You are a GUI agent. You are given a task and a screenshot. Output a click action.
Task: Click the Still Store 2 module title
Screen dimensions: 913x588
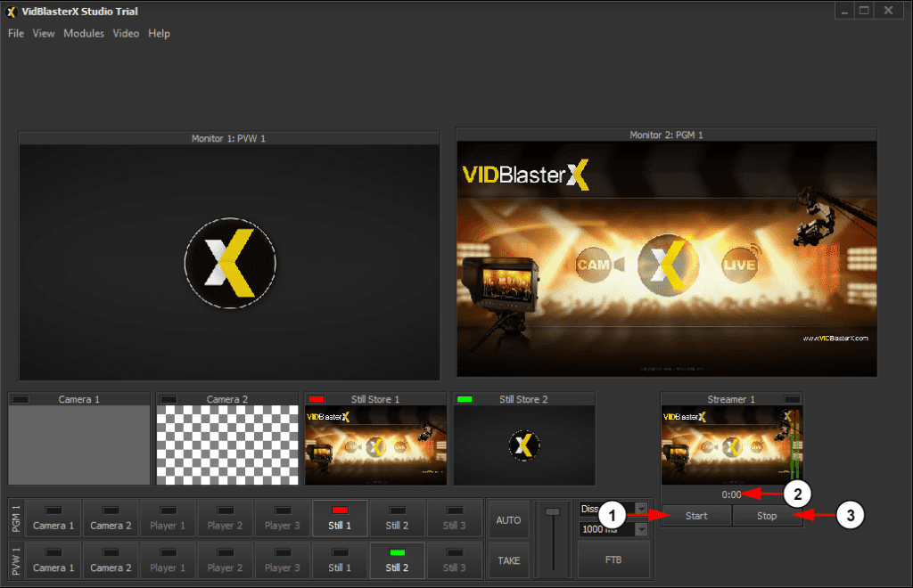tap(523, 399)
